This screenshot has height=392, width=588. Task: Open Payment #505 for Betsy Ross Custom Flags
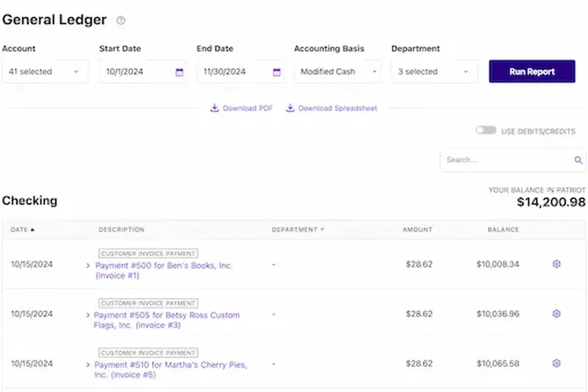[x=167, y=320]
